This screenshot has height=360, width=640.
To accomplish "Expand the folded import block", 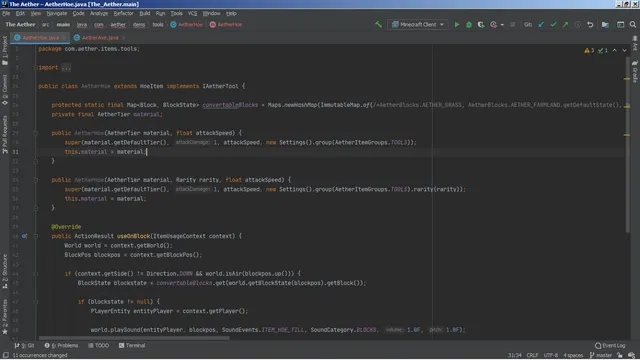I will (x=66, y=68).
